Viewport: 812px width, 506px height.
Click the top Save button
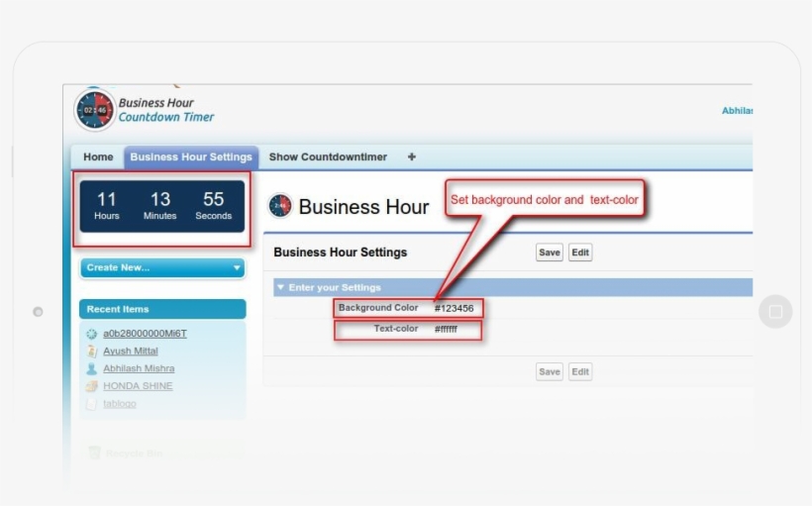tap(549, 253)
